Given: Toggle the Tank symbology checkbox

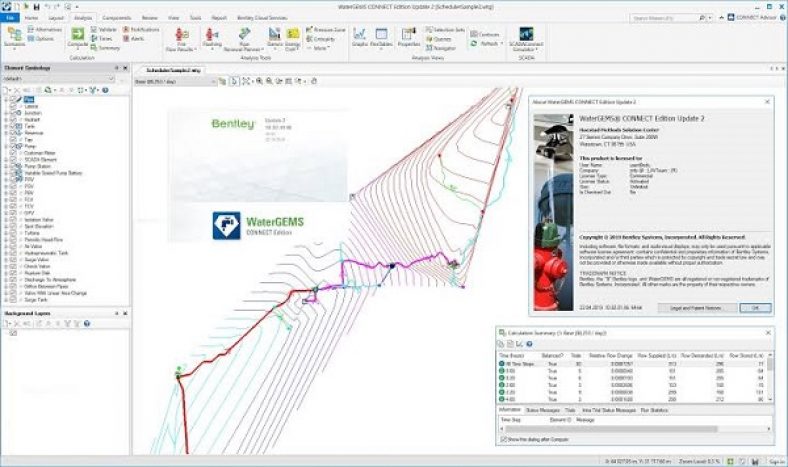Looking at the screenshot, I should pyautogui.click(x=13, y=126).
